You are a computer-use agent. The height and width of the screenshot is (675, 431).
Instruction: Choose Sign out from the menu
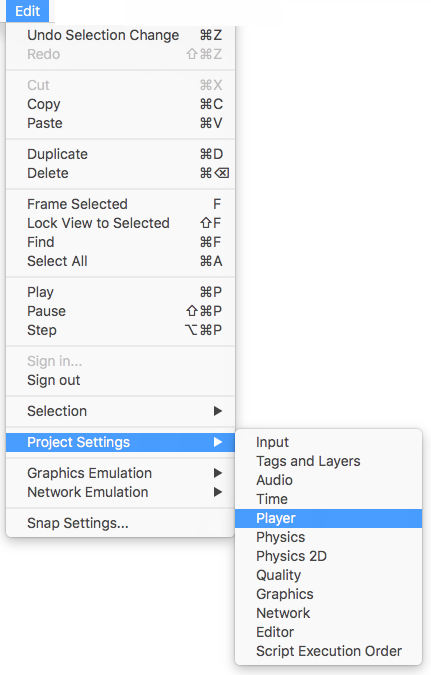tap(121, 380)
